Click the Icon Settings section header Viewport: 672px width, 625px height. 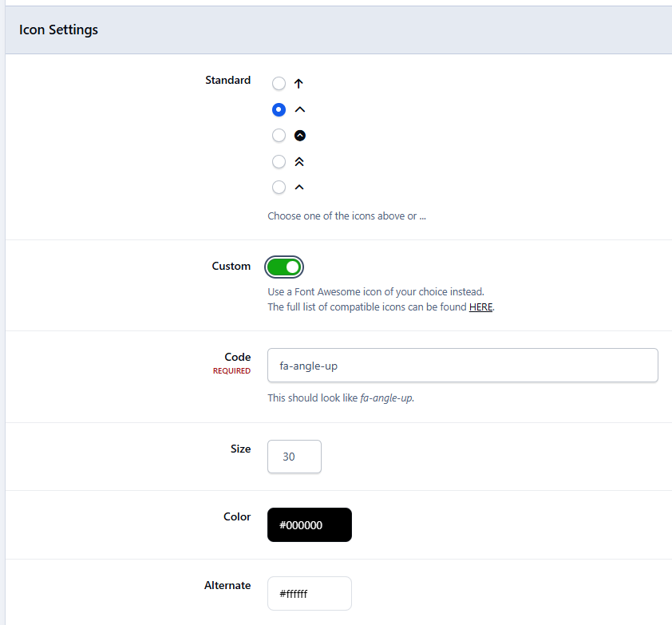click(59, 30)
